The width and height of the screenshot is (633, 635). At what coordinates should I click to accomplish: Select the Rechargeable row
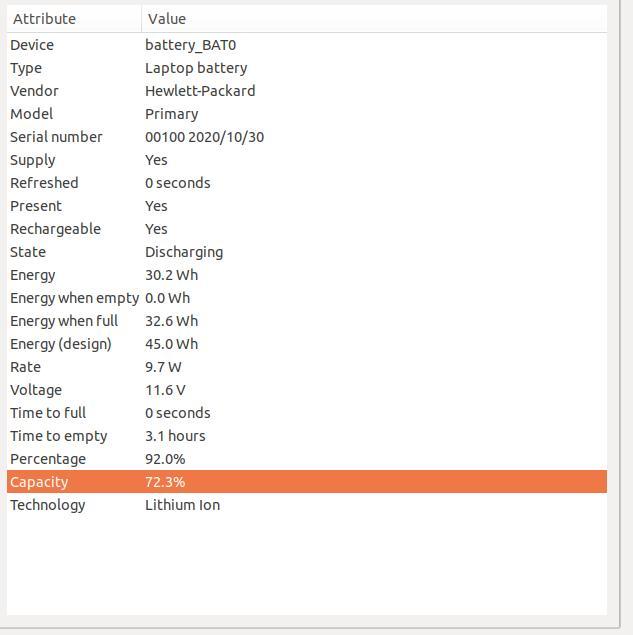pos(307,229)
